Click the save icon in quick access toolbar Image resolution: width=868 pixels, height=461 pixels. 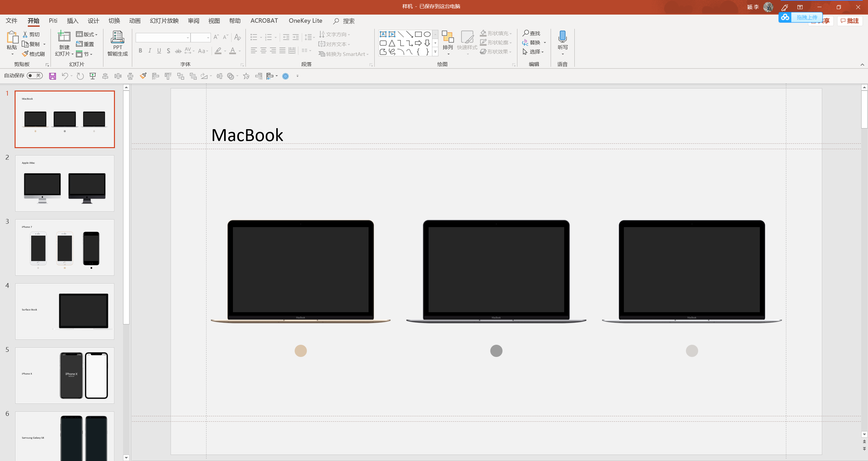(53, 76)
